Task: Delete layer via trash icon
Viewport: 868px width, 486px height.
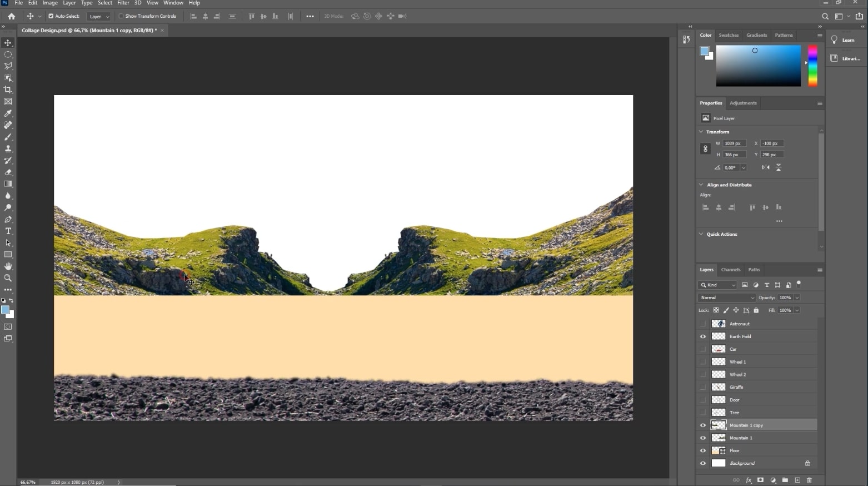Action: tap(809, 480)
